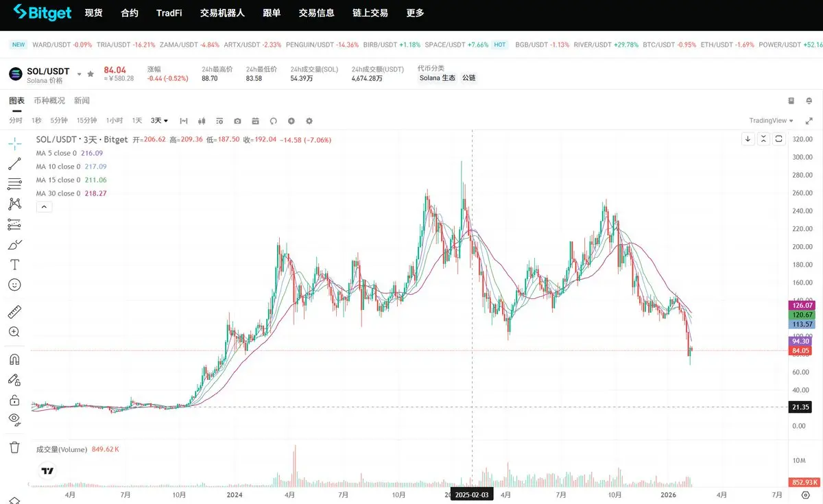Viewport: 823px width, 504px height.
Task: Select the 1小时 interval
Action: point(115,121)
